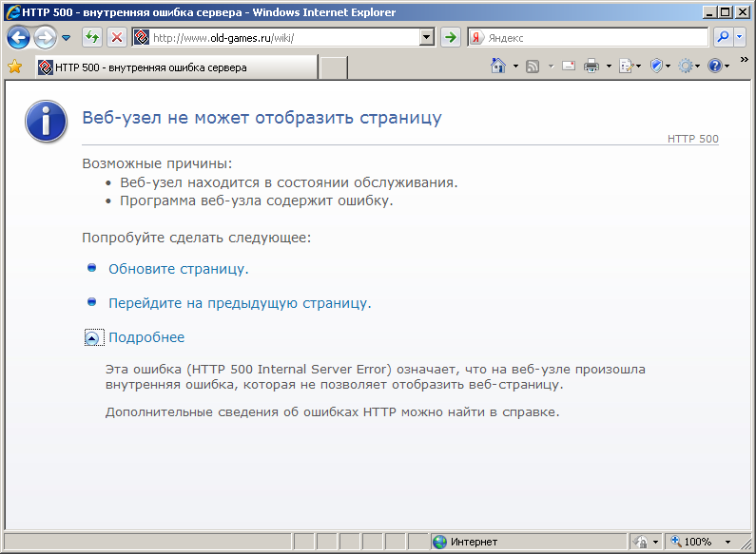Open the feeds dropdown arrow
Image resolution: width=756 pixels, height=554 pixels.
[551, 66]
